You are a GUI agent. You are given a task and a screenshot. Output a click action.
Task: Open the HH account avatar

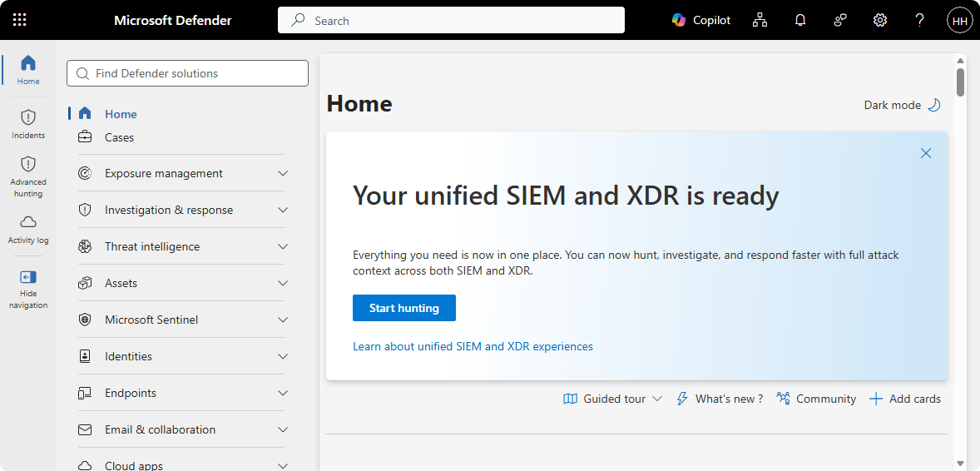pos(958,21)
